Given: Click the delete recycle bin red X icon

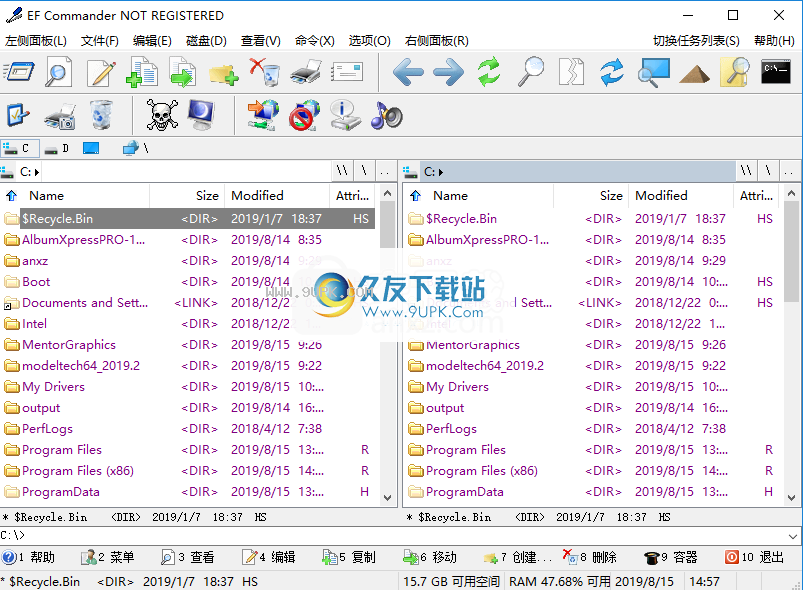Looking at the screenshot, I should pos(265,72).
